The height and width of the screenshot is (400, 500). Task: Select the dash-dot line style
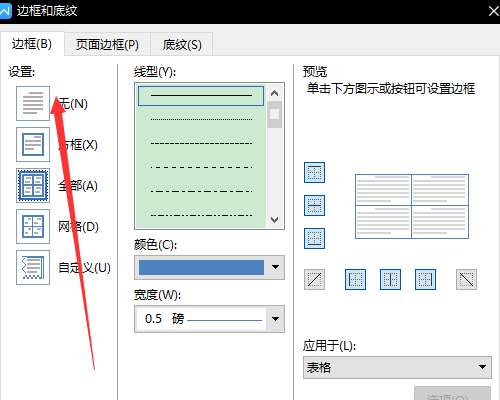(201, 191)
